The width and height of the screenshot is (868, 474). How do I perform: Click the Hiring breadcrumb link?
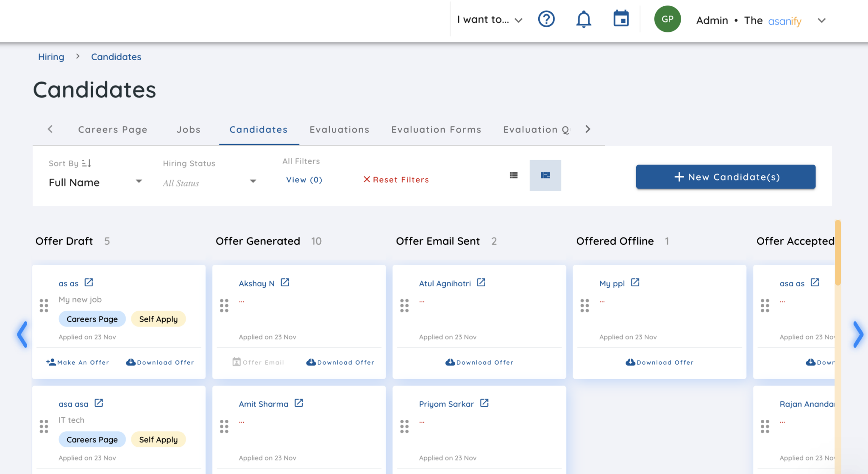click(x=51, y=56)
